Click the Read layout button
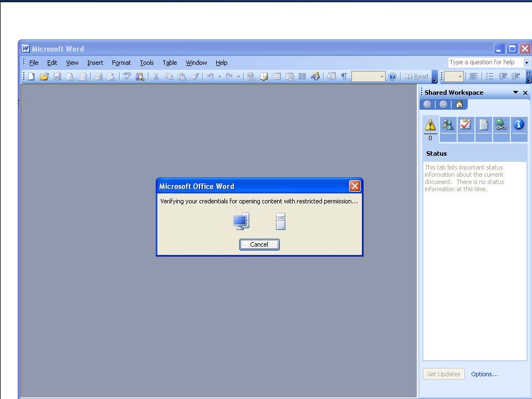This screenshot has width=532, height=399. pos(417,76)
